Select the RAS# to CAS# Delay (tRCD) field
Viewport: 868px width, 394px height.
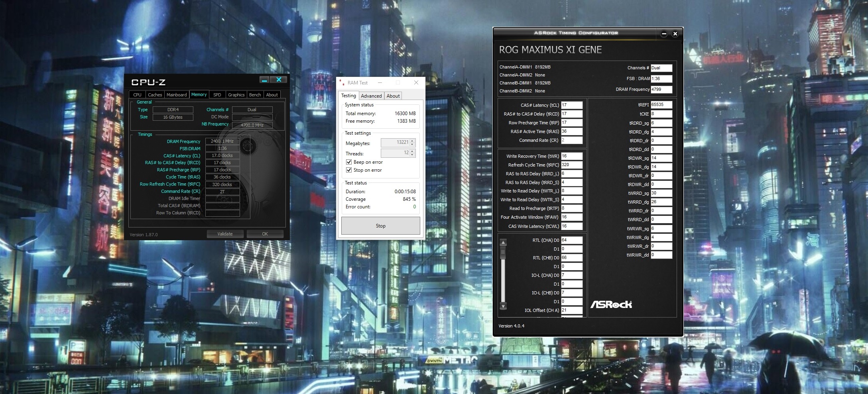click(572, 114)
